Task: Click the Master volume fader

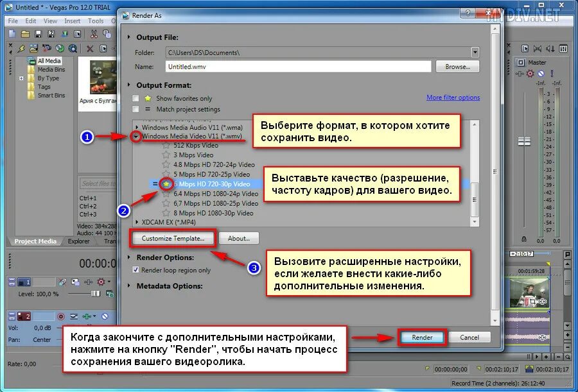Action: pyautogui.click(x=524, y=141)
